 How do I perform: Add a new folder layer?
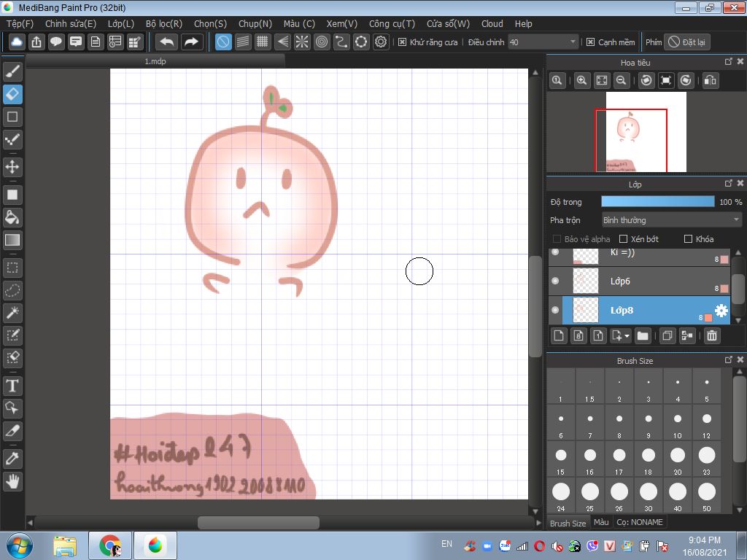pos(643,335)
